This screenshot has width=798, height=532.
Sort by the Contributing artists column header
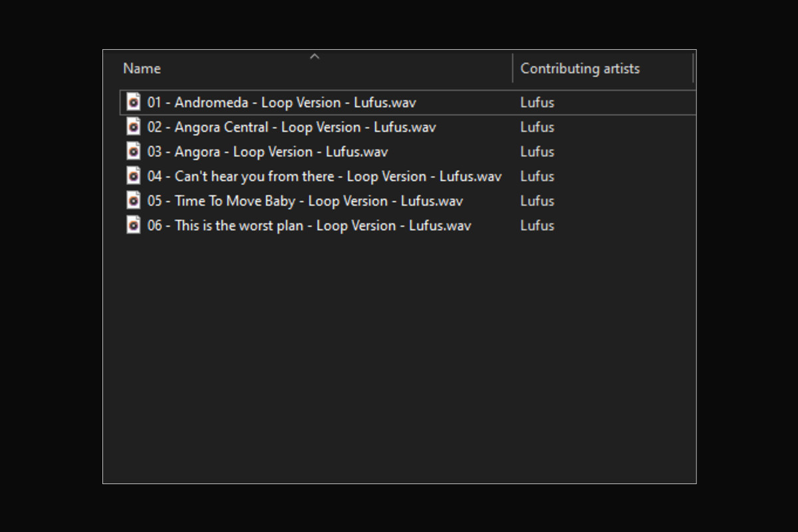(x=579, y=68)
